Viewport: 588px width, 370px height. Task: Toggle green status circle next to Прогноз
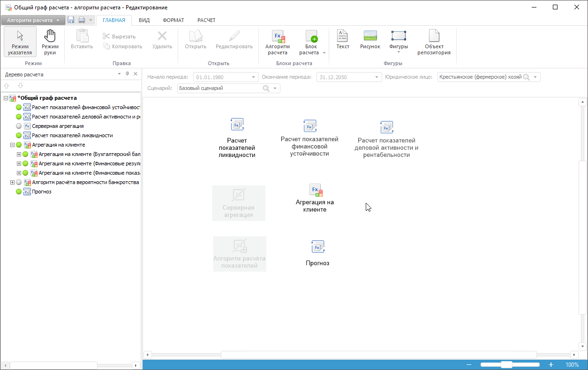tap(19, 192)
